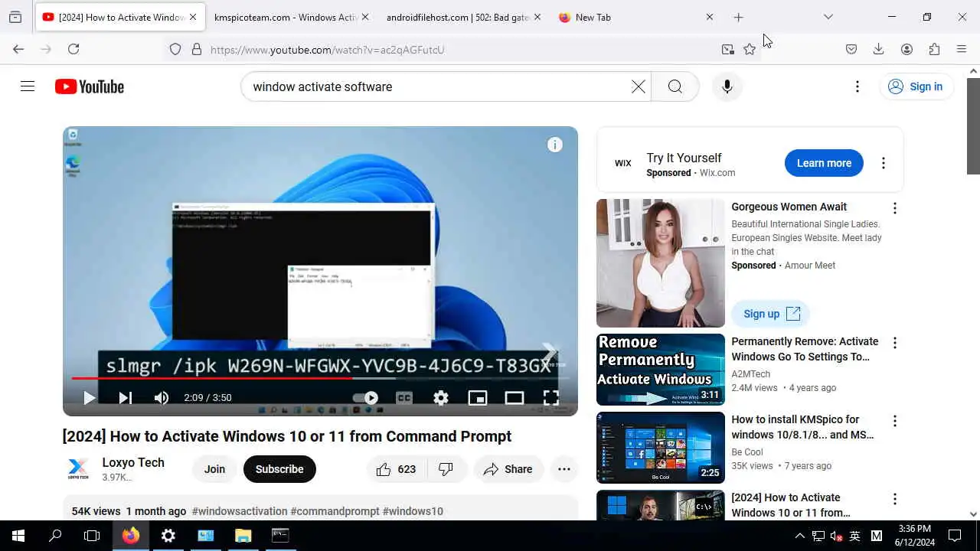Join the Loxyo Tech channel
The image size is (980, 551).
[x=214, y=469]
